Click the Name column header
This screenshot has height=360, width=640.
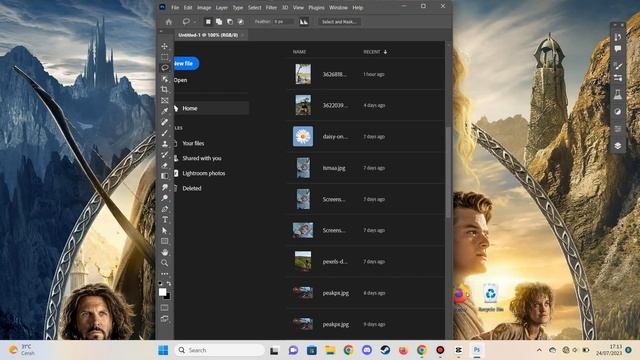point(299,52)
